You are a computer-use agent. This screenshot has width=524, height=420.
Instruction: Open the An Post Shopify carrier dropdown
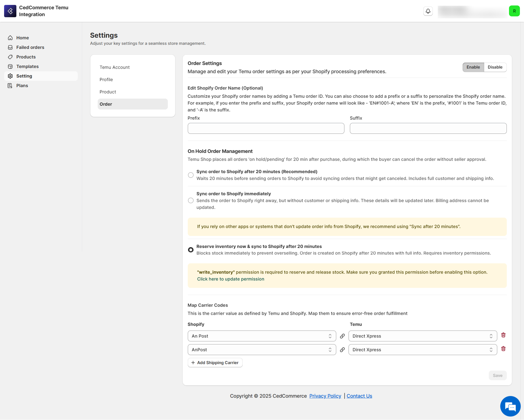(262, 336)
